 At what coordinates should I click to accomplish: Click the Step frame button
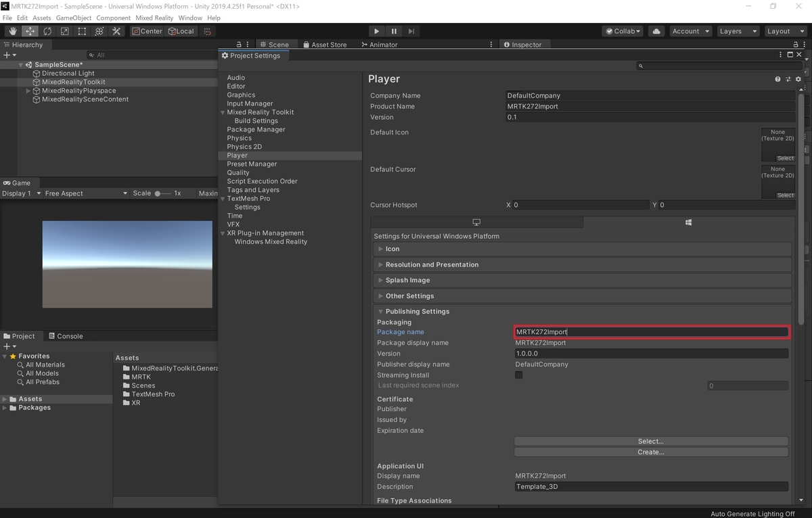pos(411,31)
